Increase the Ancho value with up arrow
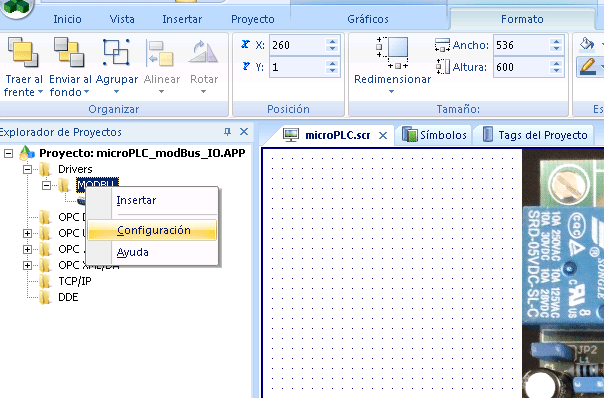 click(555, 41)
